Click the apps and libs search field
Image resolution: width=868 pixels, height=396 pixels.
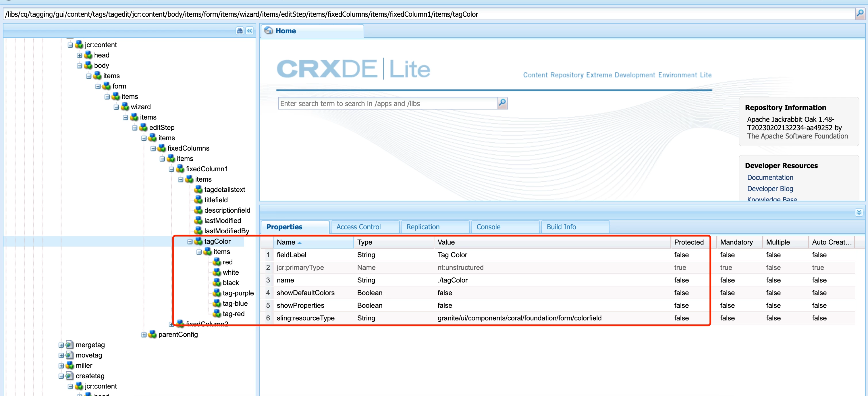(x=387, y=103)
